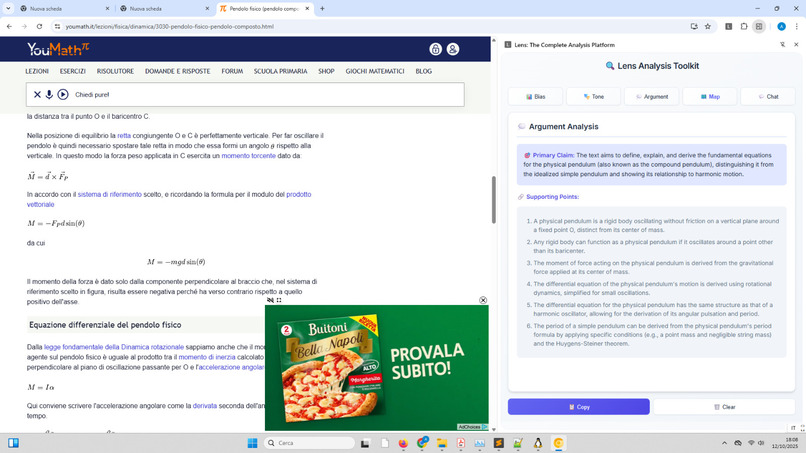Switch to the Tone tab in Lens

(x=593, y=97)
